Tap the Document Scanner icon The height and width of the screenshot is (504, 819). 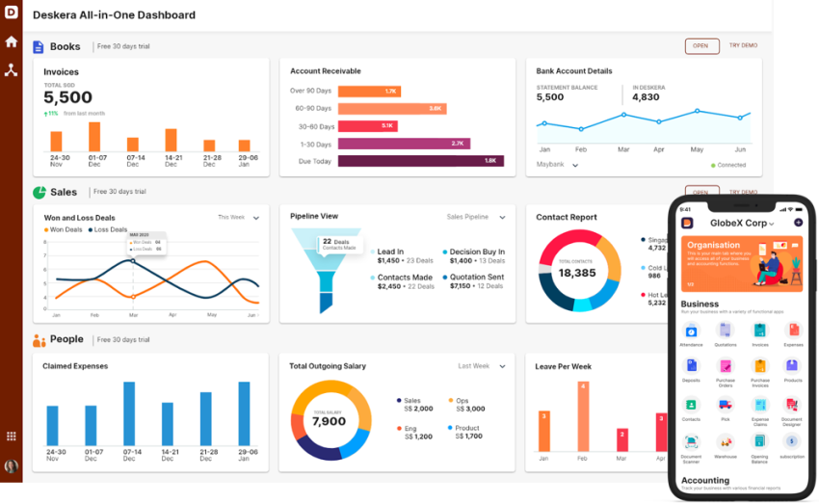click(691, 441)
